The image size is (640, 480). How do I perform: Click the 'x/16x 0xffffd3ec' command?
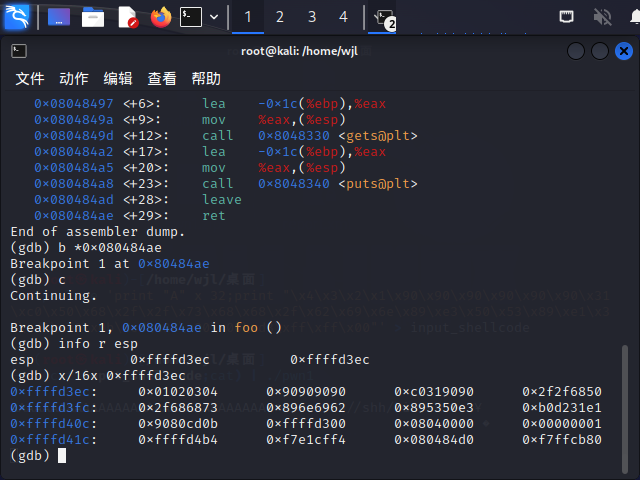(x=122, y=376)
